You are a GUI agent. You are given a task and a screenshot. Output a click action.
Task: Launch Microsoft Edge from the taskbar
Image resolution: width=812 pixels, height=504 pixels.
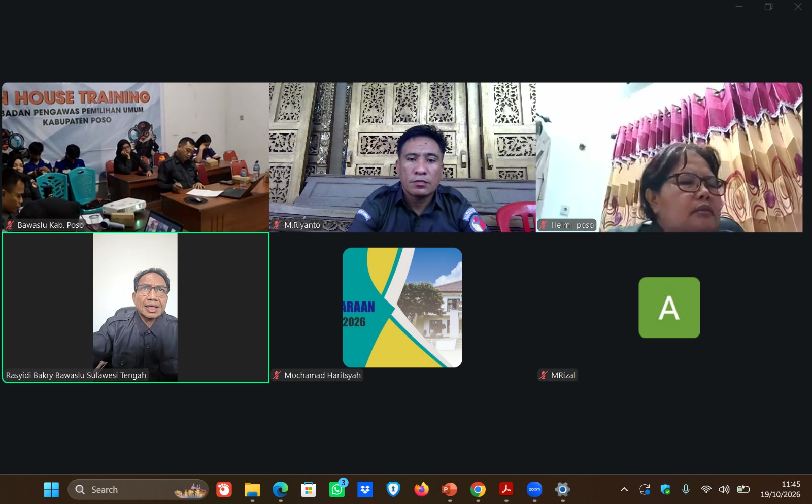[x=280, y=490]
